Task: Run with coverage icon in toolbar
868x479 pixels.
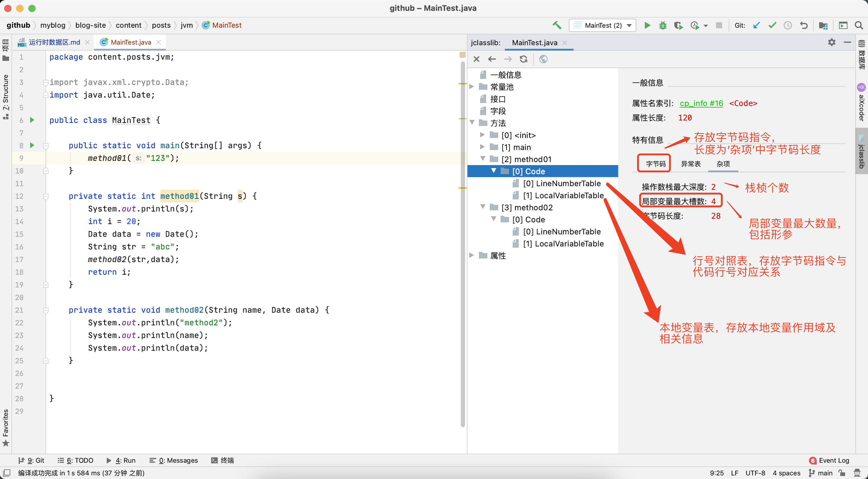Action: click(x=678, y=25)
